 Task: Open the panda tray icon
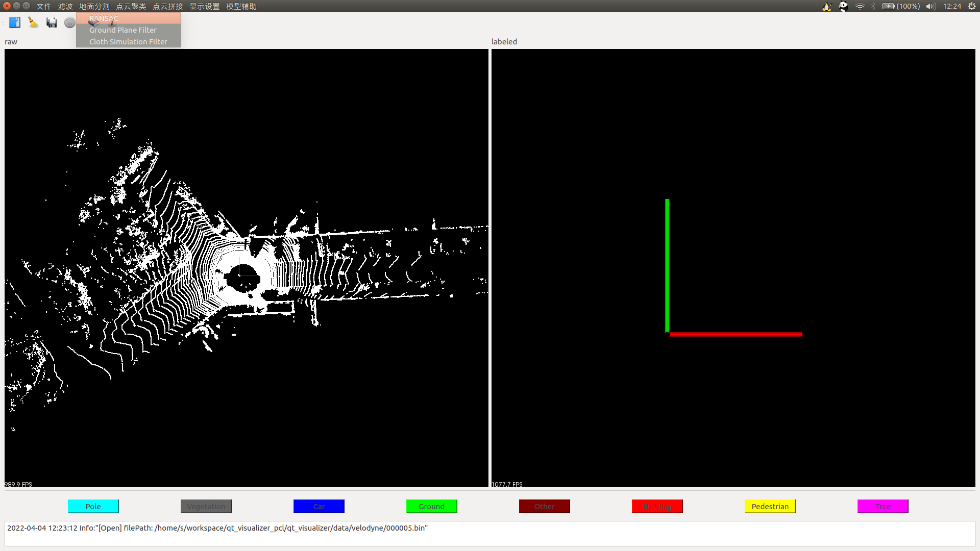point(843,6)
